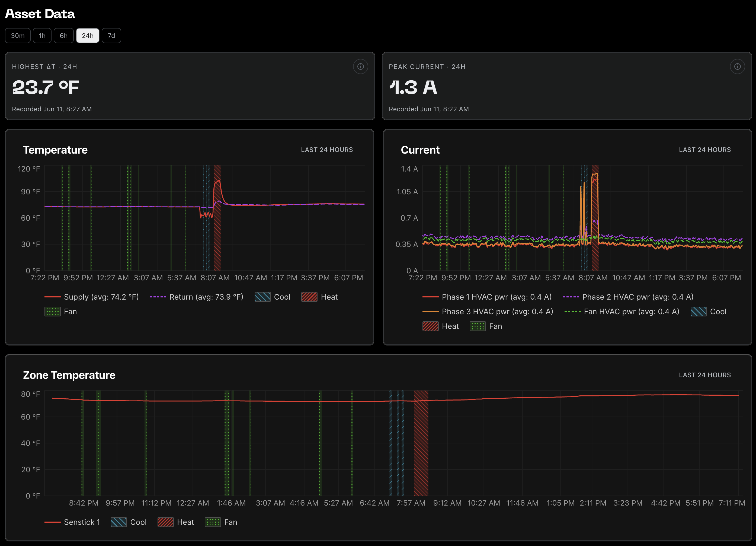The width and height of the screenshot is (756, 546).
Task: Click 7:57 AM tick on Zone Temperature chart
Action: click(411, 503)
